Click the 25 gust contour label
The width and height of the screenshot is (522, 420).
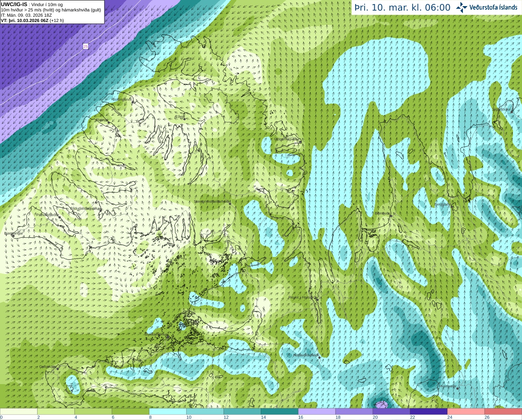tap(85, 46)
